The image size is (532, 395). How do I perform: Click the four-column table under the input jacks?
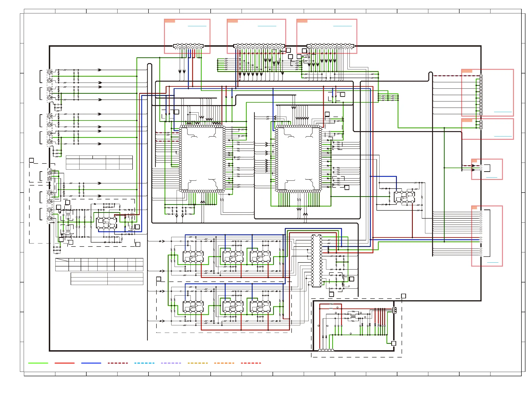[x=99, y=163]
